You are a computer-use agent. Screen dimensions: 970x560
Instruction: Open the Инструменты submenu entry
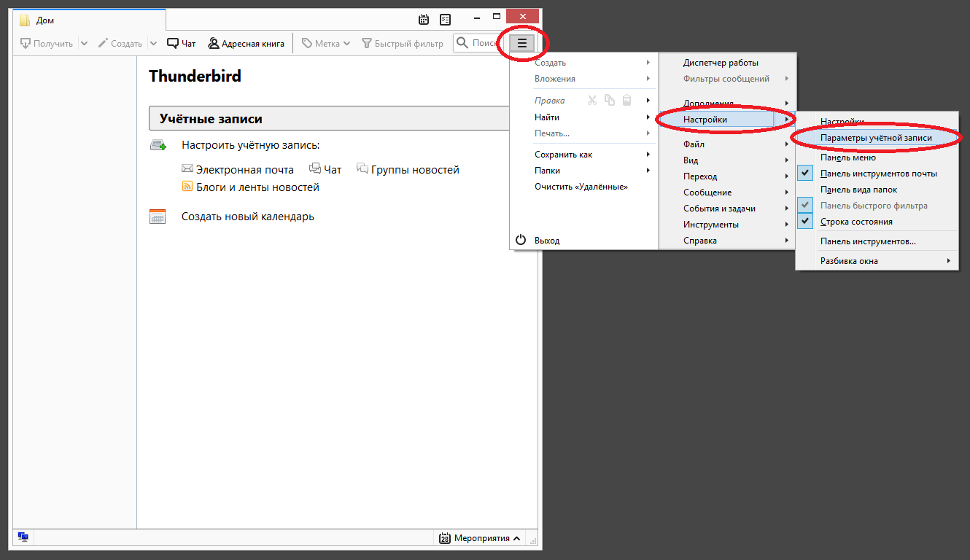711,225
